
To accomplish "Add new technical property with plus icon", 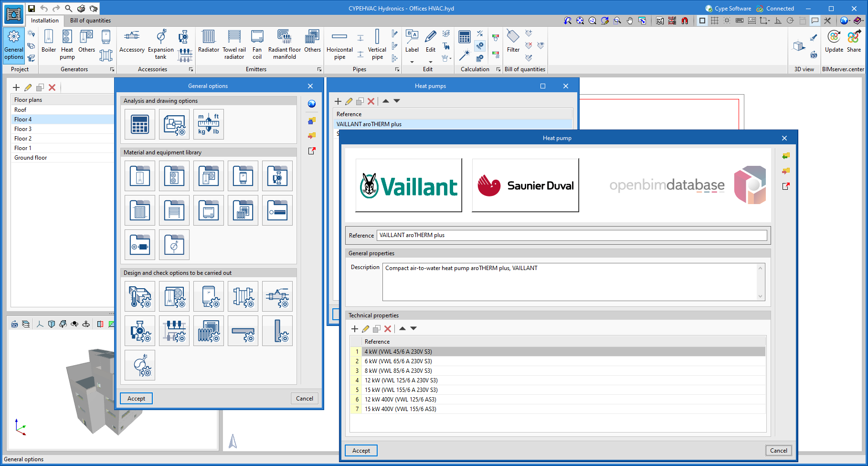I will pyautogui.click(x=354, y=329).
